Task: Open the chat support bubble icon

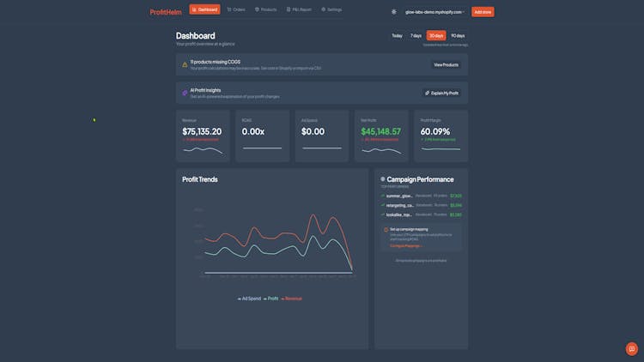Action: coord(632,348)
